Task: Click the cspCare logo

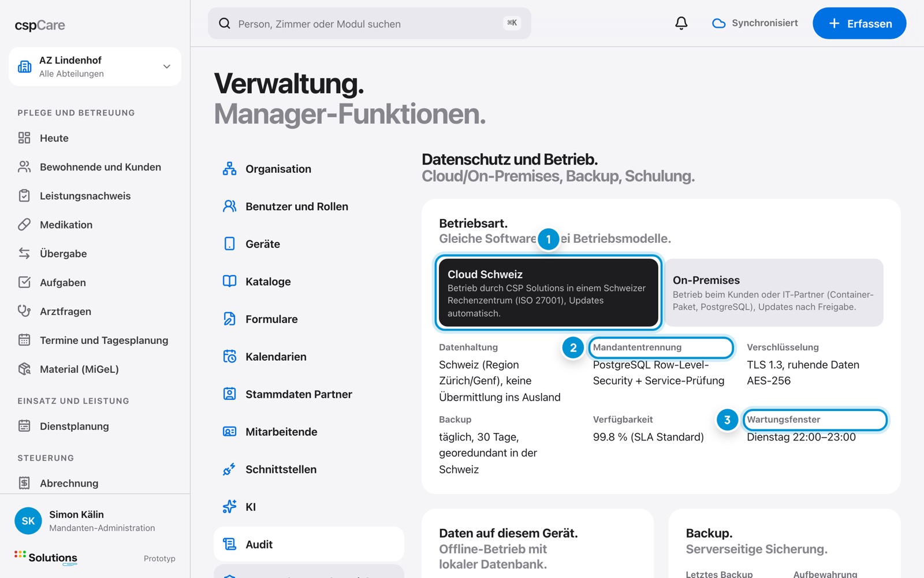Action: point(40,25)
